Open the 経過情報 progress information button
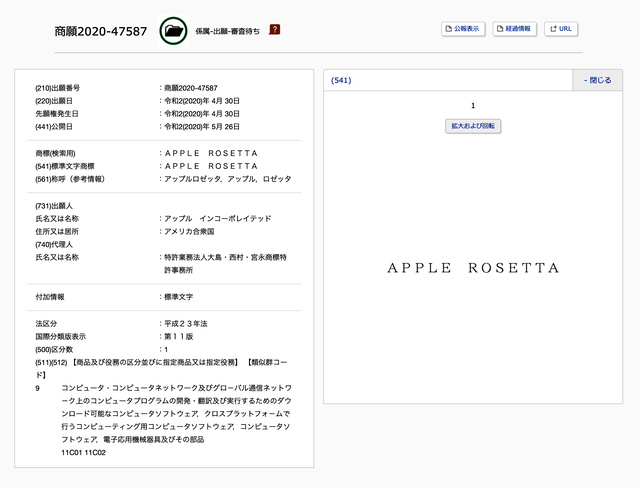The width and height of the screenshot is (640, 488). tap(514, 29)
